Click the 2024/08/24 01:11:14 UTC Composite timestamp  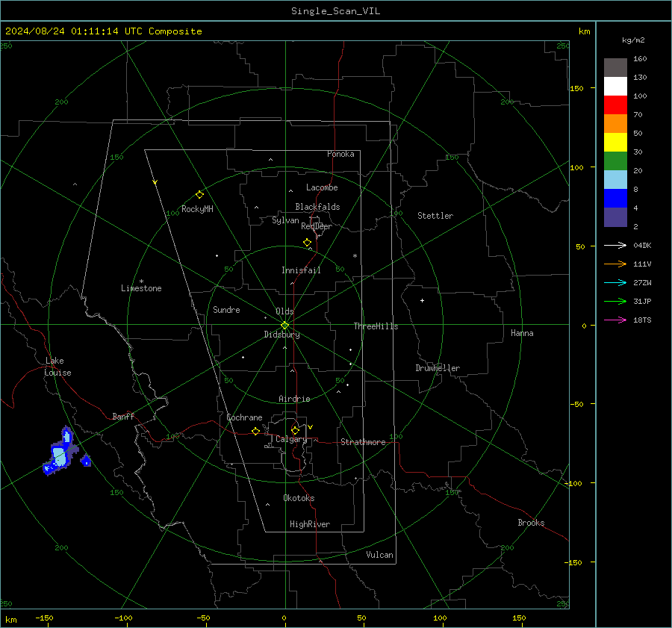(x=103, y=31)
